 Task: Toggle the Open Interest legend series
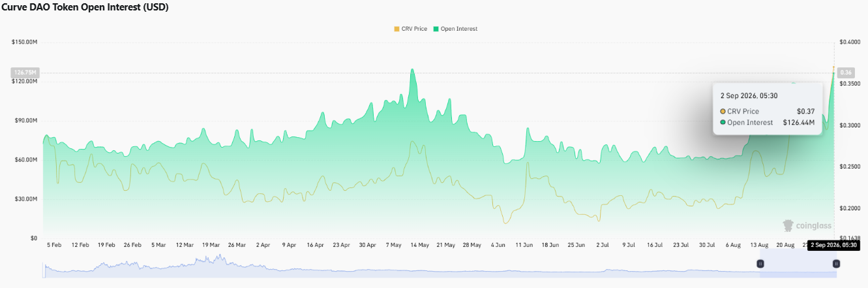[x=455, y=29]
